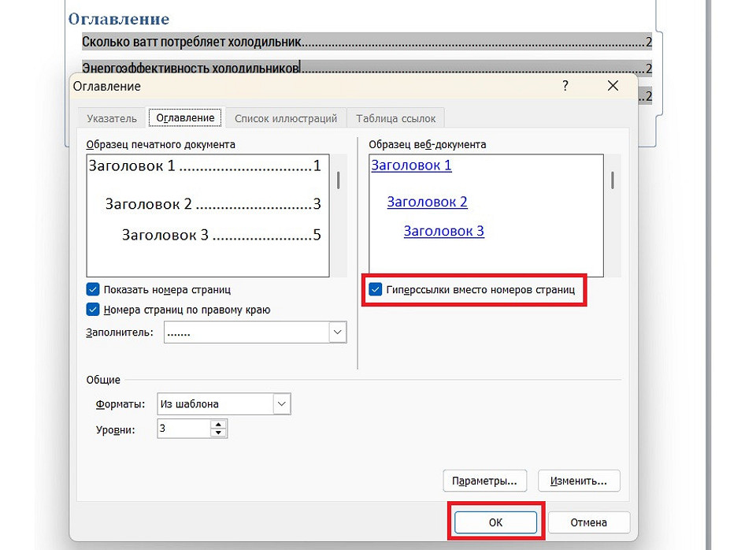
Task: Expand the Форматы dropdown
Action: pos(281,404)
